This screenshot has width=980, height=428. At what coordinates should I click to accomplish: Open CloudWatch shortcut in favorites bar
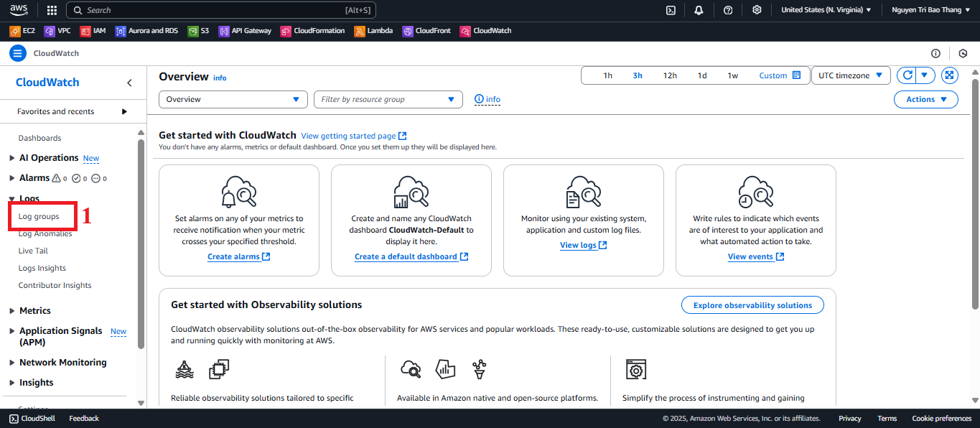click(x=485, y=31)
